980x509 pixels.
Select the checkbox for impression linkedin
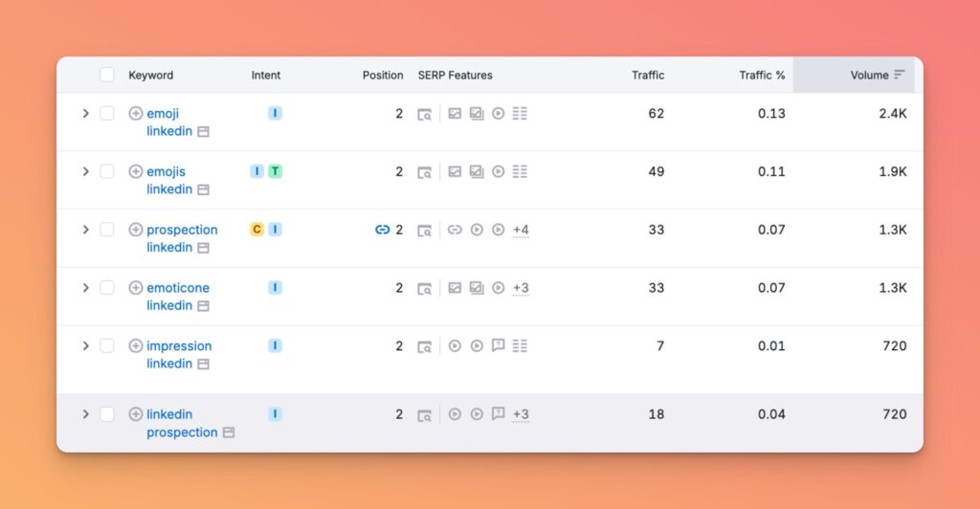(107, 345)
